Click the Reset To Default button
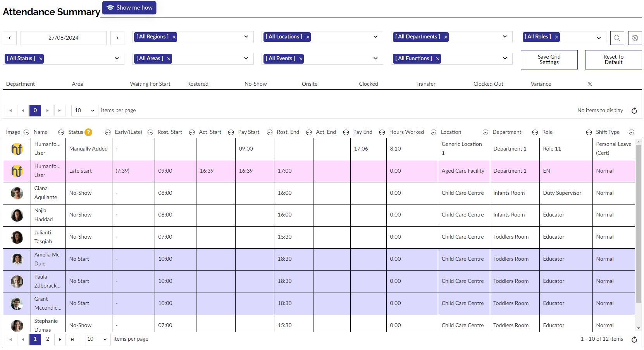The height and width of the screenshot is (350, 644). coord(613,60)
